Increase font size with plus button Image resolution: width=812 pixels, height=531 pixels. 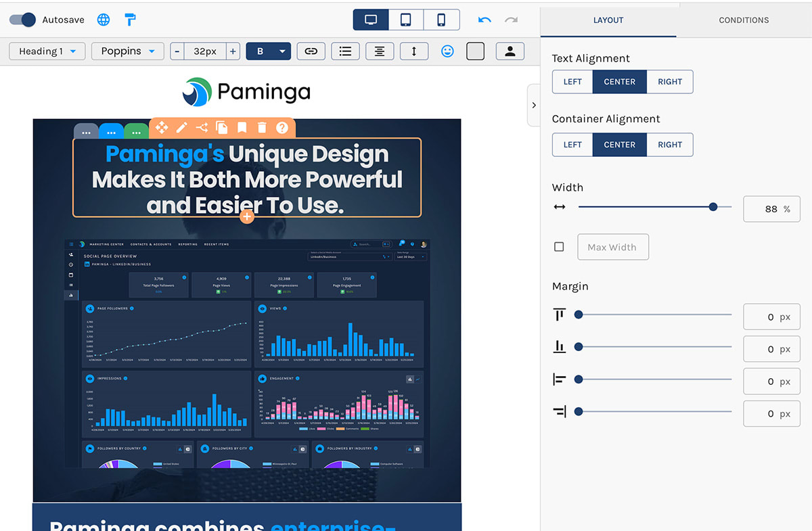click(x=233, y=51)
